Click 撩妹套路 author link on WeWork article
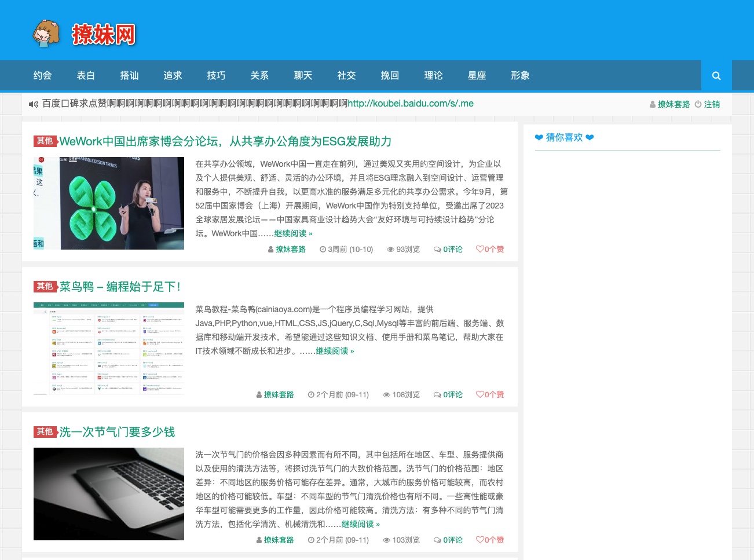 tap(291, 250)
